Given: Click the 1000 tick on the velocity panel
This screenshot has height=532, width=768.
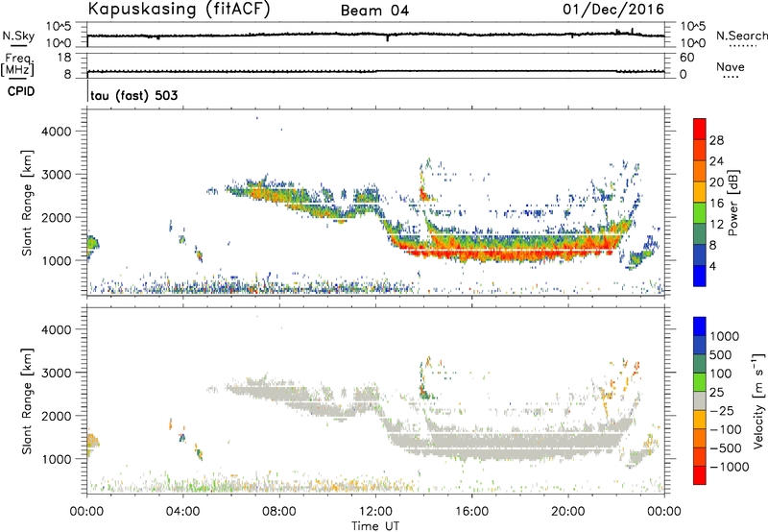Looking at the screenshot, I should [57, 459].
